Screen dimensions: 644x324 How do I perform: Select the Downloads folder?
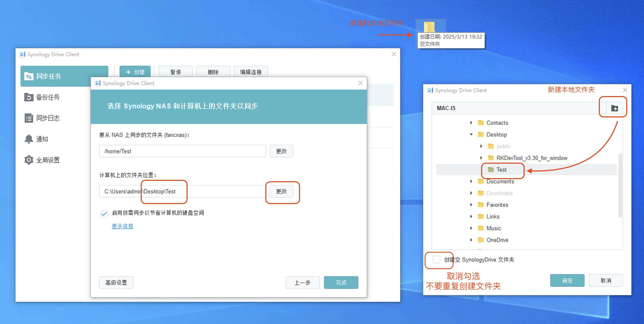click(500, 193)
